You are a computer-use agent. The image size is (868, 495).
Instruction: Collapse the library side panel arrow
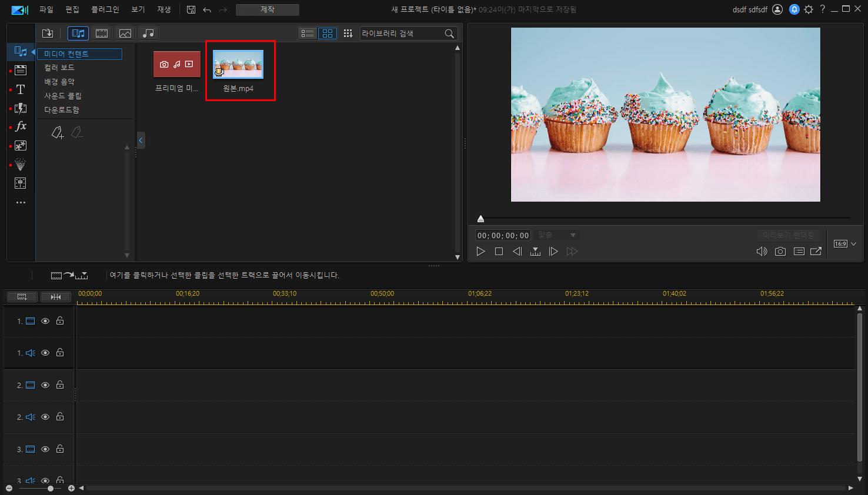(141, 141)
